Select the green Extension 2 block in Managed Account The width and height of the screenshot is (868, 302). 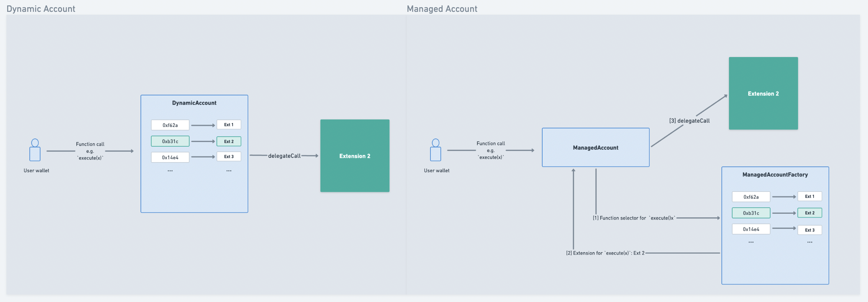[763, 93]
